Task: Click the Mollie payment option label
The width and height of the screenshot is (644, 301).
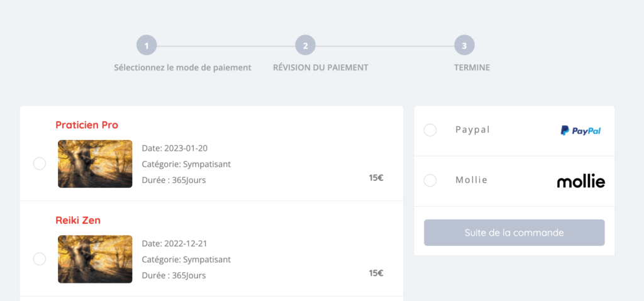Action: 471,180
